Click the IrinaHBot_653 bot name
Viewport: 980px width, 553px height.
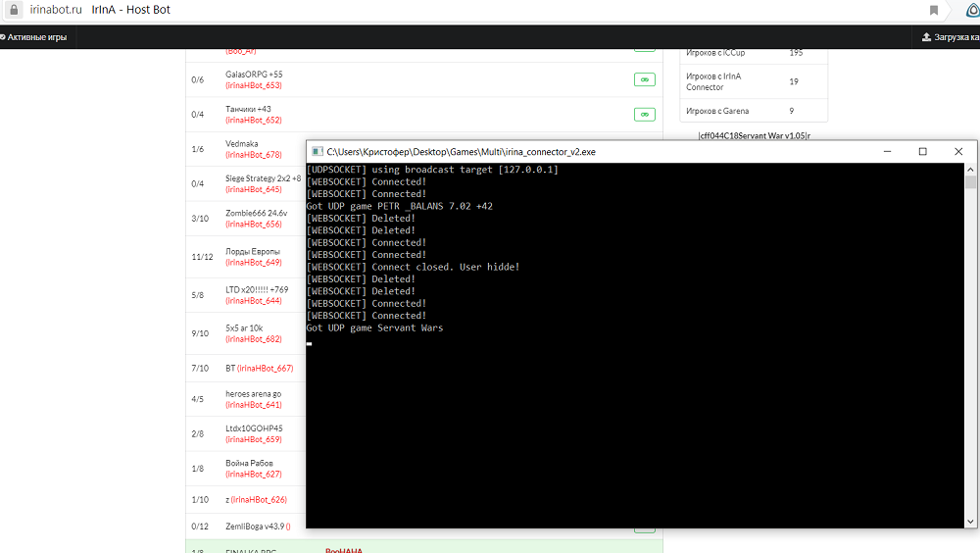tap(254, 85)
